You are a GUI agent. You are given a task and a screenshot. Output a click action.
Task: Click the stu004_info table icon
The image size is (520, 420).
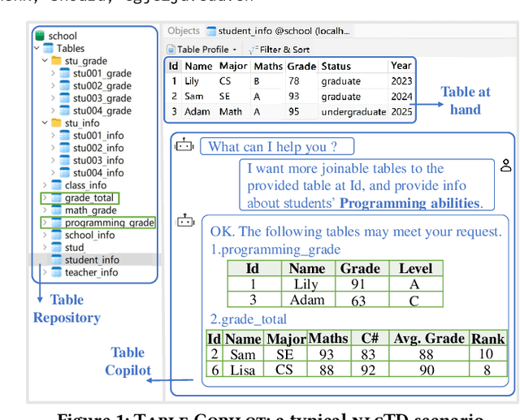click(65, 173)
